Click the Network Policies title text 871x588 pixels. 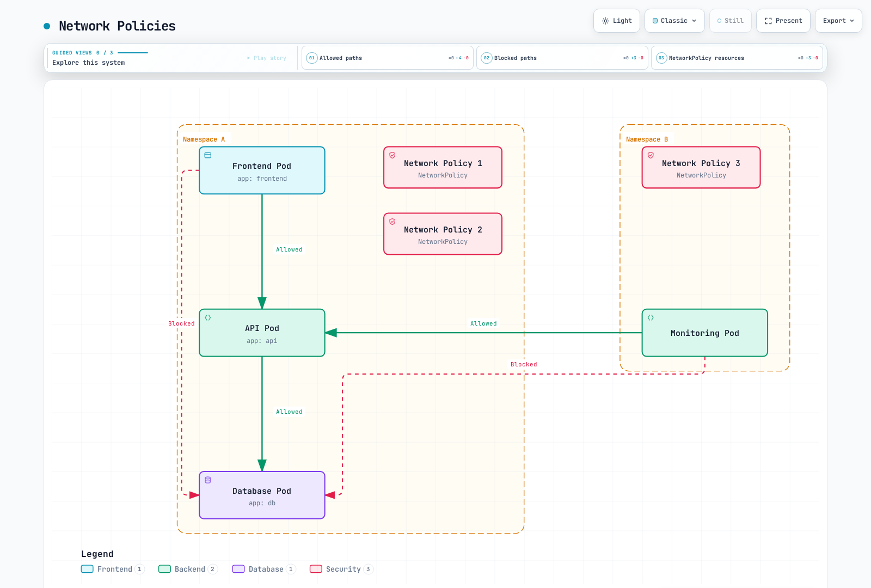pos(117,26)
